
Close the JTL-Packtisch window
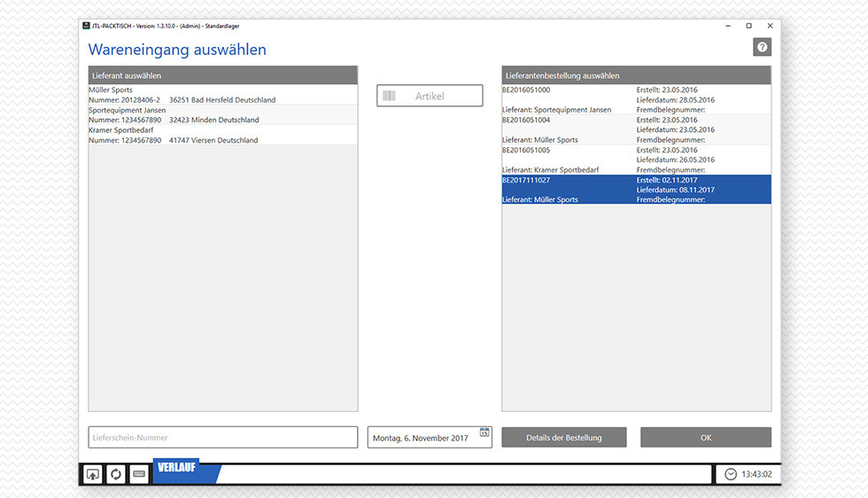coord(770,26)
